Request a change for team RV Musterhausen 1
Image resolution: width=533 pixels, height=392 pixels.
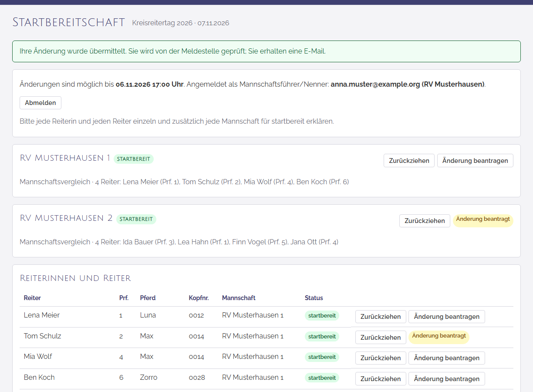point(475,161)
